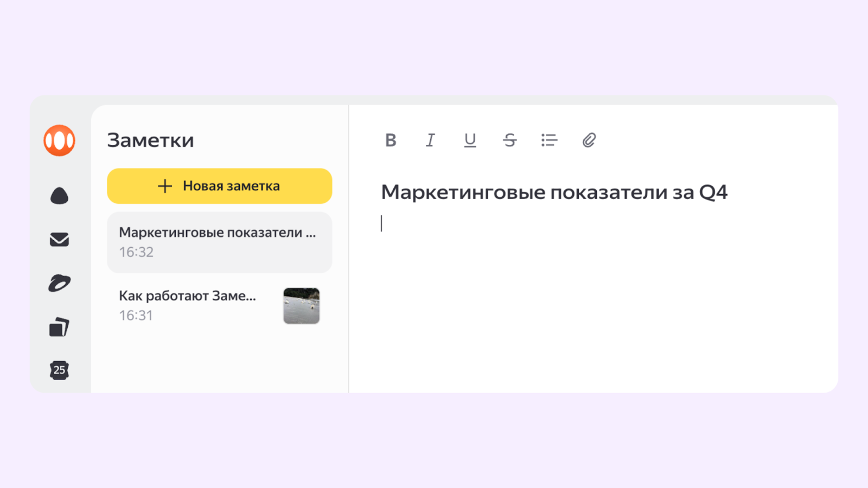Select the title Маркетинговые показатели за Q4
The width and height of the screenshot is (868, 488).
click(x=554, y=192)
